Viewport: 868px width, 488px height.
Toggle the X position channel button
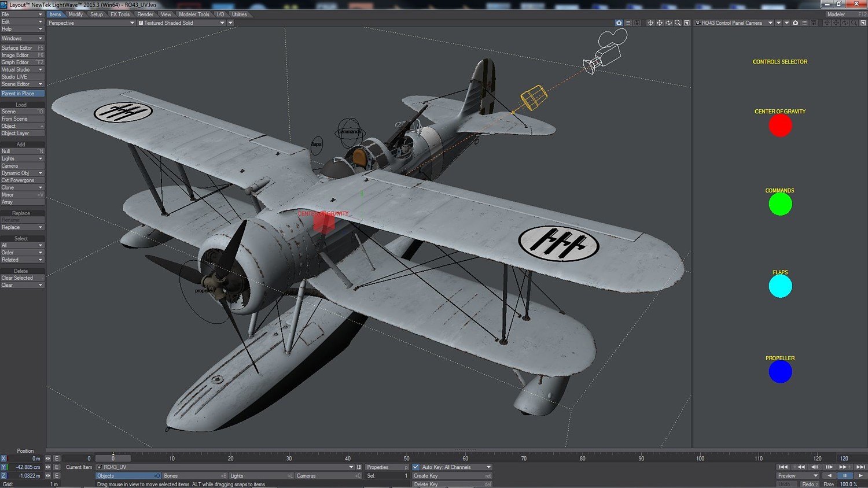click(3, 459)
